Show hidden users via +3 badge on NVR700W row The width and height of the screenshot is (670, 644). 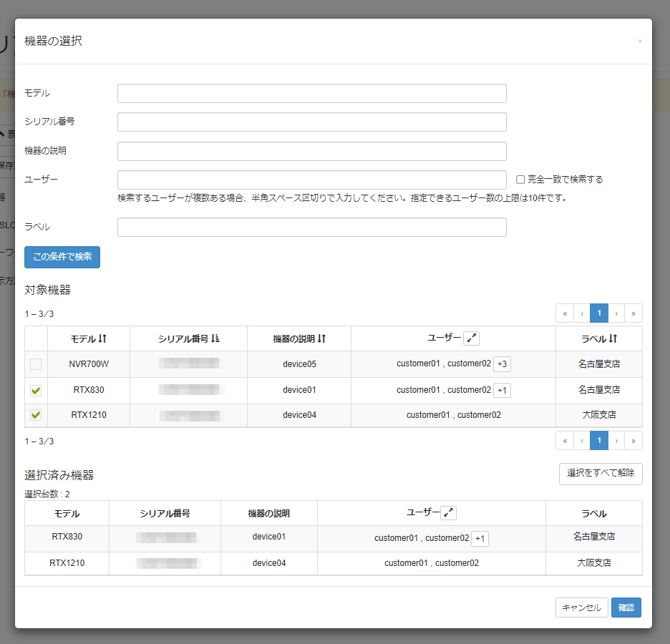(502, 364)
